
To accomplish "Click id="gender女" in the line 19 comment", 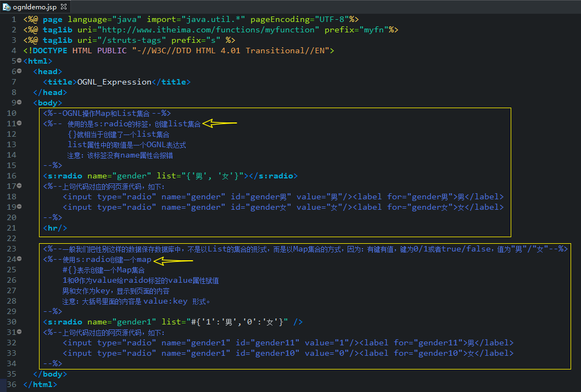I will [261, 207].
